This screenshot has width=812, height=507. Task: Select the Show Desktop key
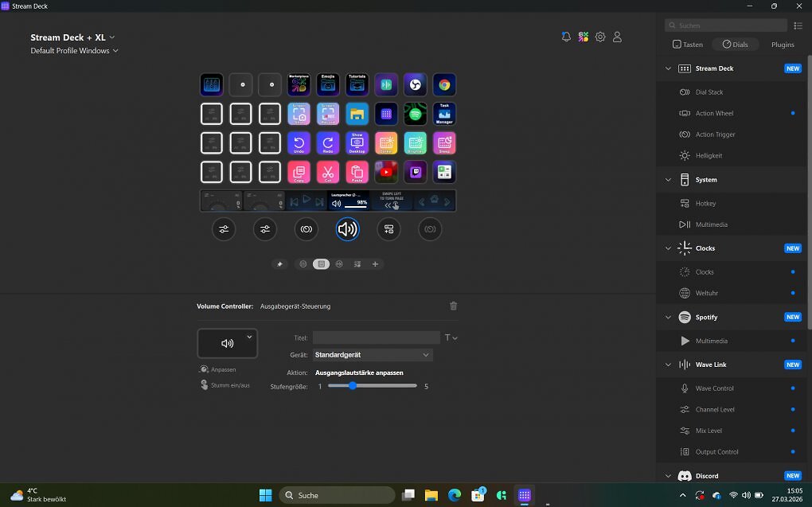[357, 143]
